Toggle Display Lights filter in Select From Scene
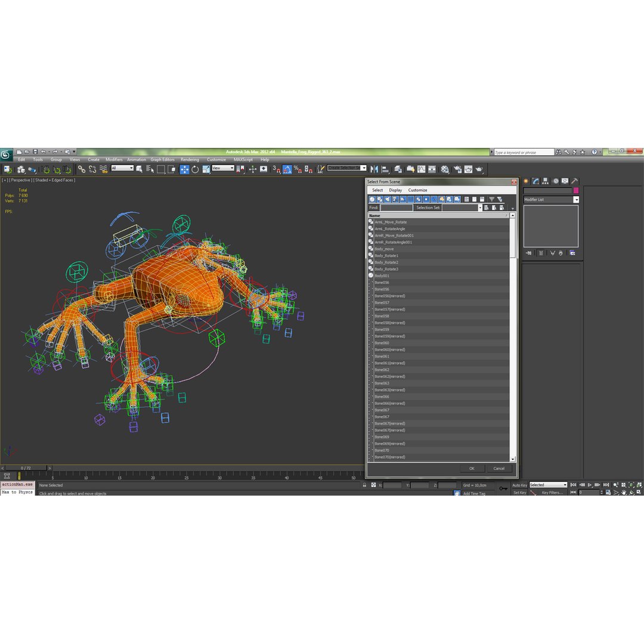Screen dimensions: 644x644 pyautogui.click(x=388, y=199)
